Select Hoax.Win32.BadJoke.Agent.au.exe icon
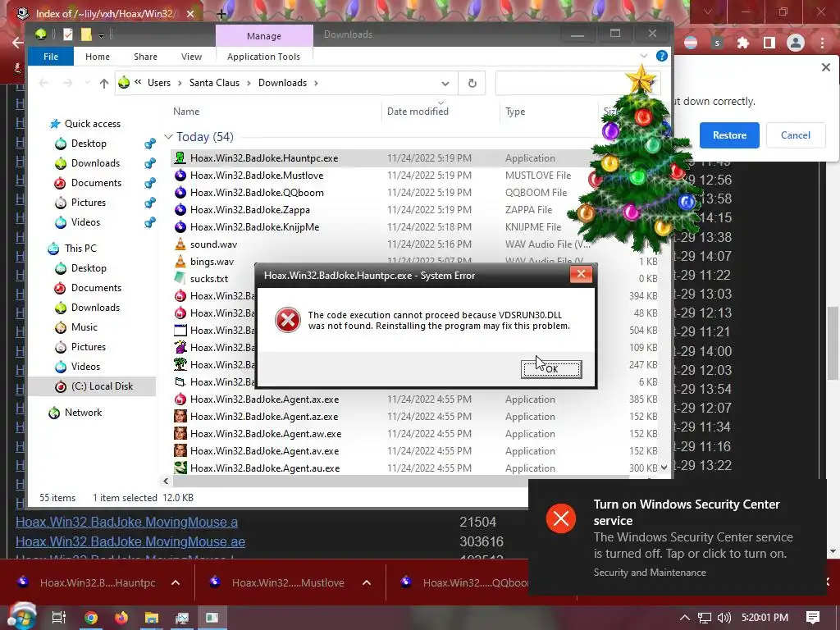Image resolution: width=840 pixels, height=630 pixels. pyautogui.click(x=180, y=468)
